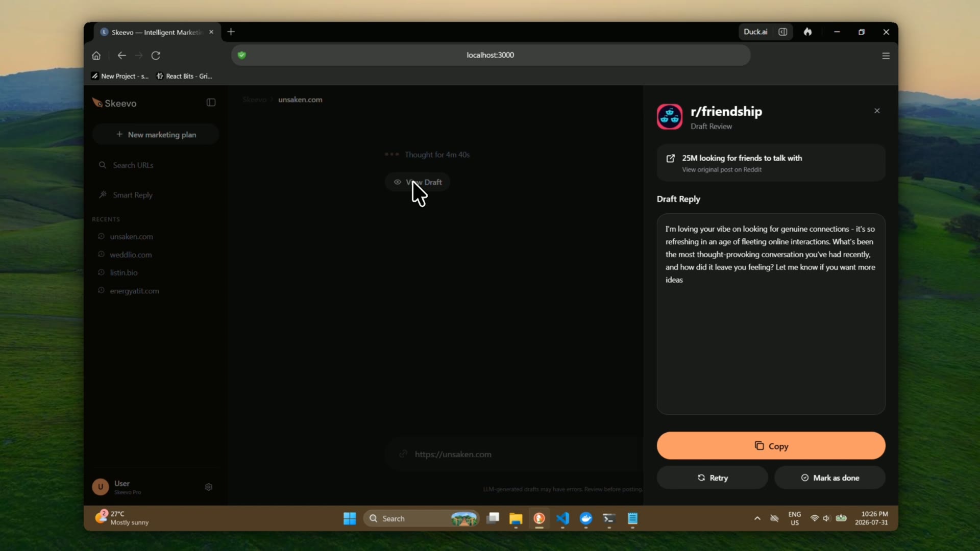
Task: Go to browser home page
Action: (96, 56)
